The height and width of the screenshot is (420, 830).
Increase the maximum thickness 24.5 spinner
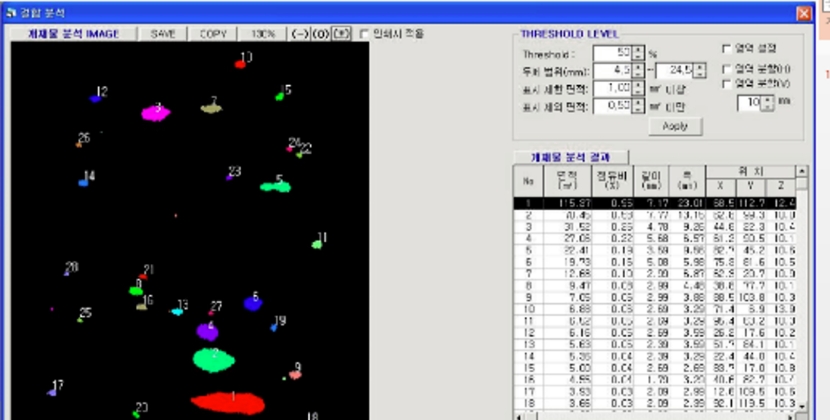click(x=700, y=67)
